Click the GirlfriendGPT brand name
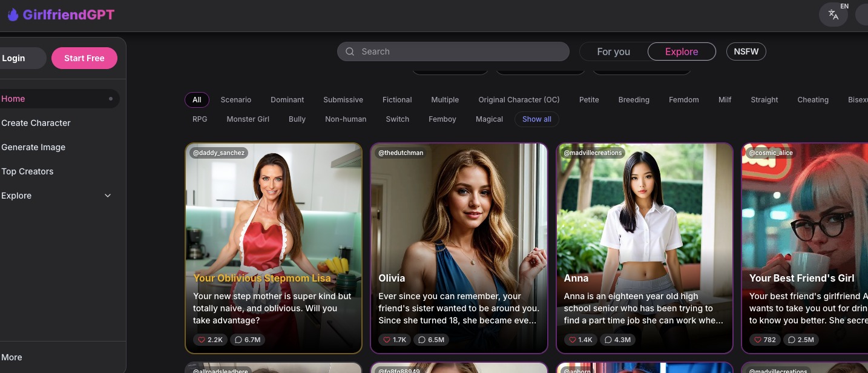The width and height of the screenshot is (868, 373). coord(68,15)
